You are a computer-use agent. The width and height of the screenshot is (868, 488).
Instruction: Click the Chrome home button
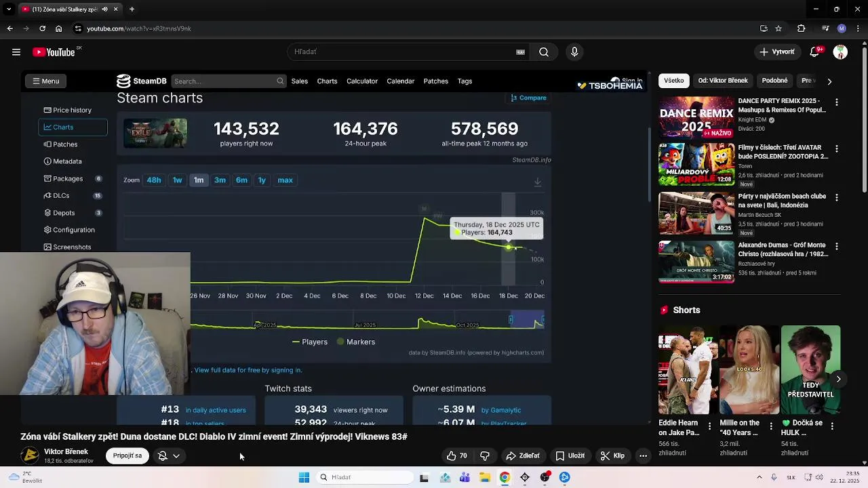pos(58,28)
